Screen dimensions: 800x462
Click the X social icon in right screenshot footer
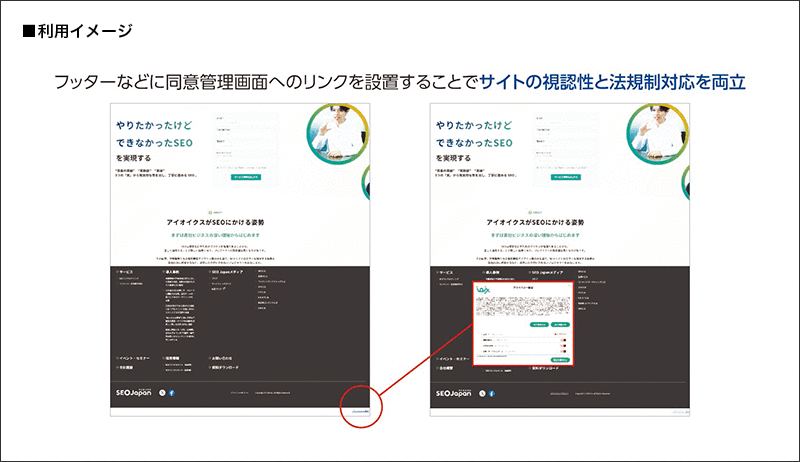(x=482, y=394)
